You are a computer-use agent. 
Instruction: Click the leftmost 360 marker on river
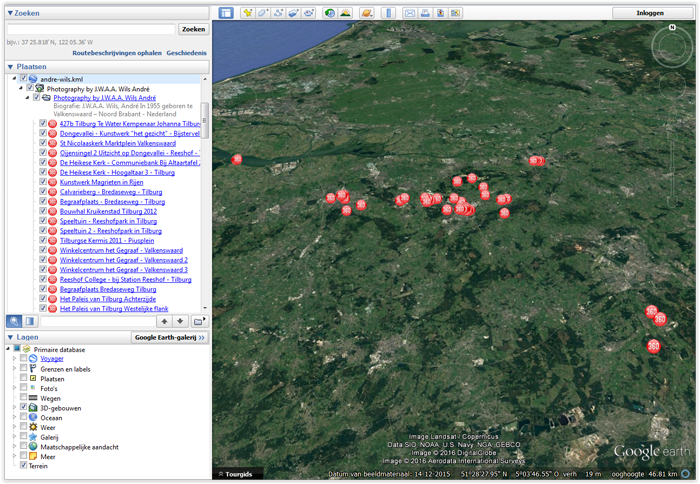[x=237, y=159]
